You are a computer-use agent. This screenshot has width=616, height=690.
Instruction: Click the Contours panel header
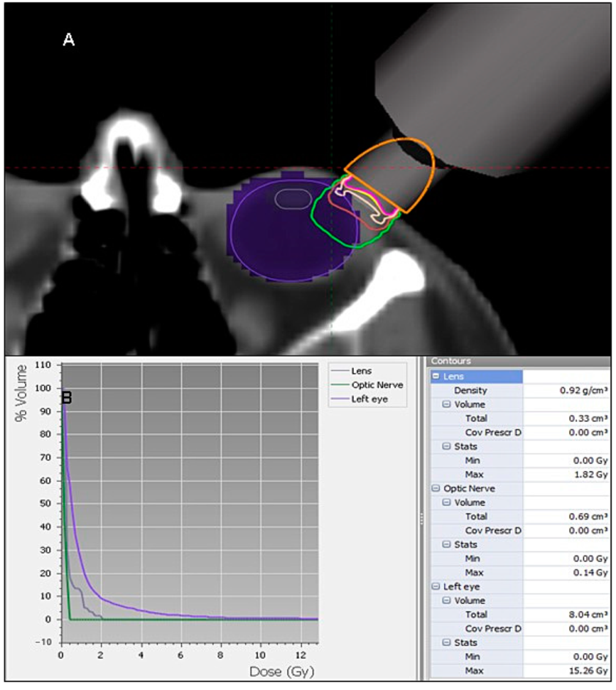click(x=451, y=361)
